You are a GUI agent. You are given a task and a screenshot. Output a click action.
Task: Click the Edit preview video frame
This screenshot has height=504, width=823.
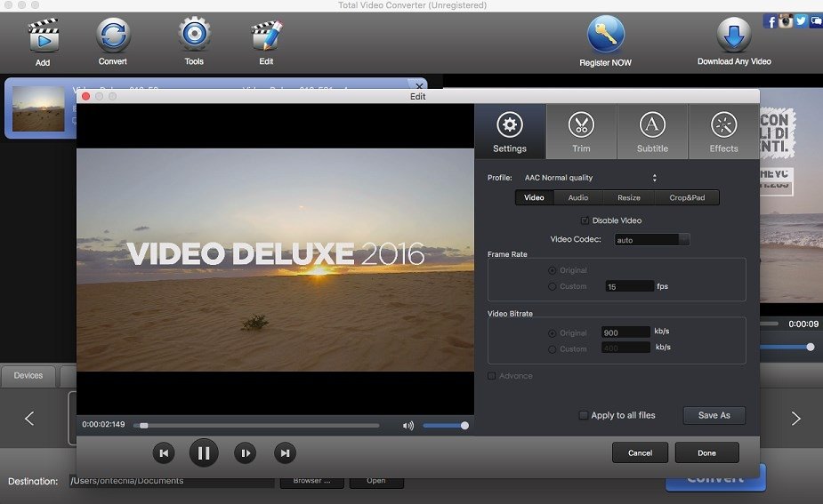[275, 260]
